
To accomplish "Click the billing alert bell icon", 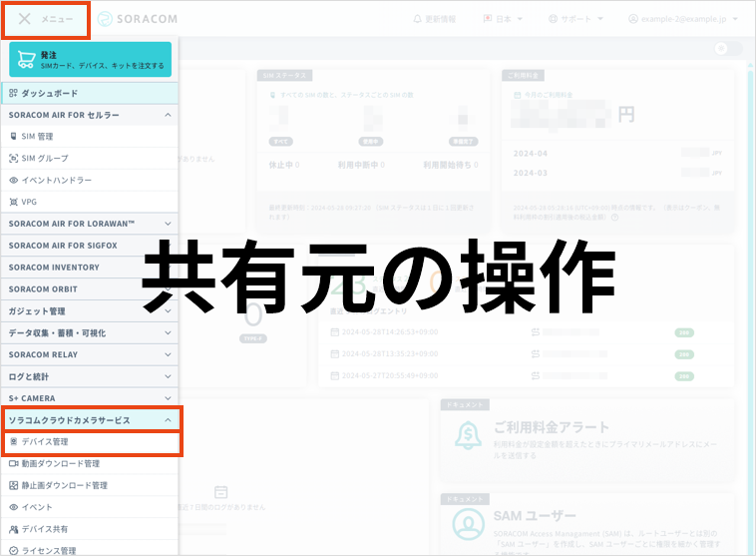I will (x=467, y=436).
